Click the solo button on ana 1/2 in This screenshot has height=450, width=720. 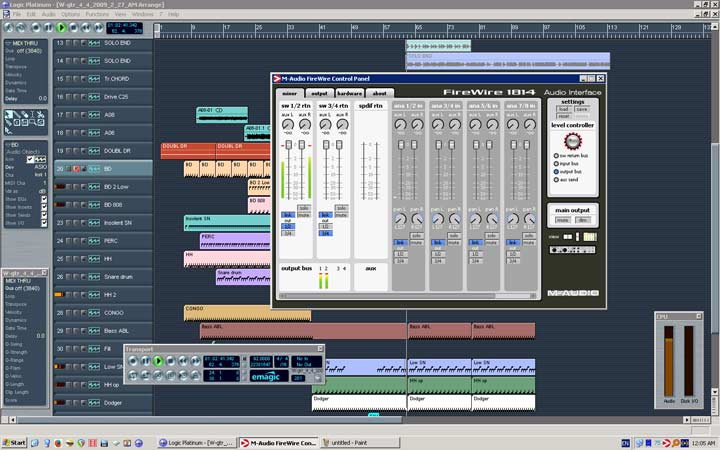point(416,236)
